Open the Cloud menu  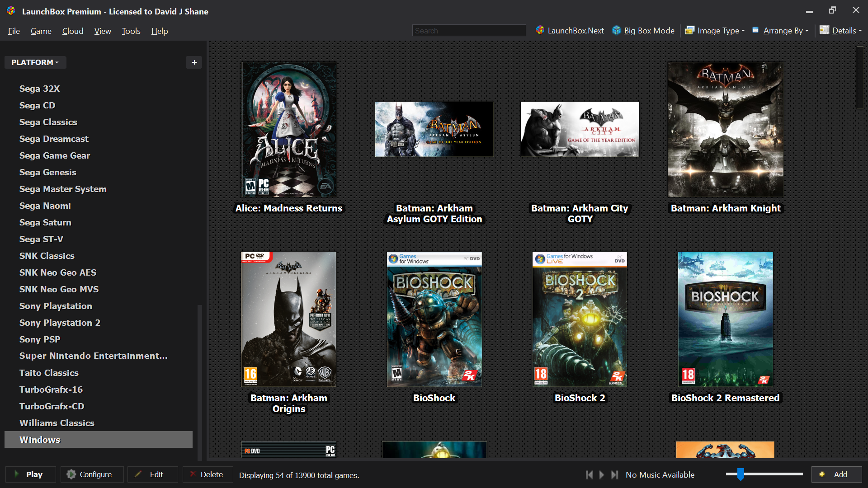pyautogui.click(x=73, y=31)
